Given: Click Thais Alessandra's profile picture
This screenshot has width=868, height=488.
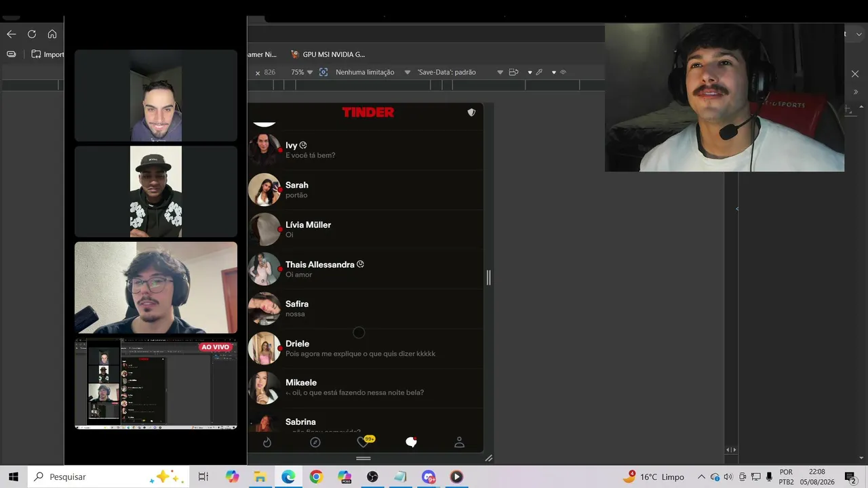Looking at the screenshot, I should (264, 269).
